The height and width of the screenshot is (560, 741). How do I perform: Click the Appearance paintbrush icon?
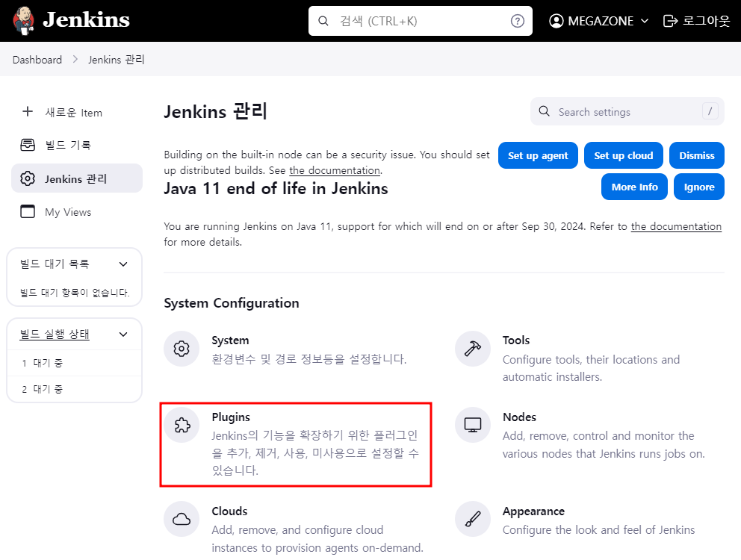coord(473,520)
